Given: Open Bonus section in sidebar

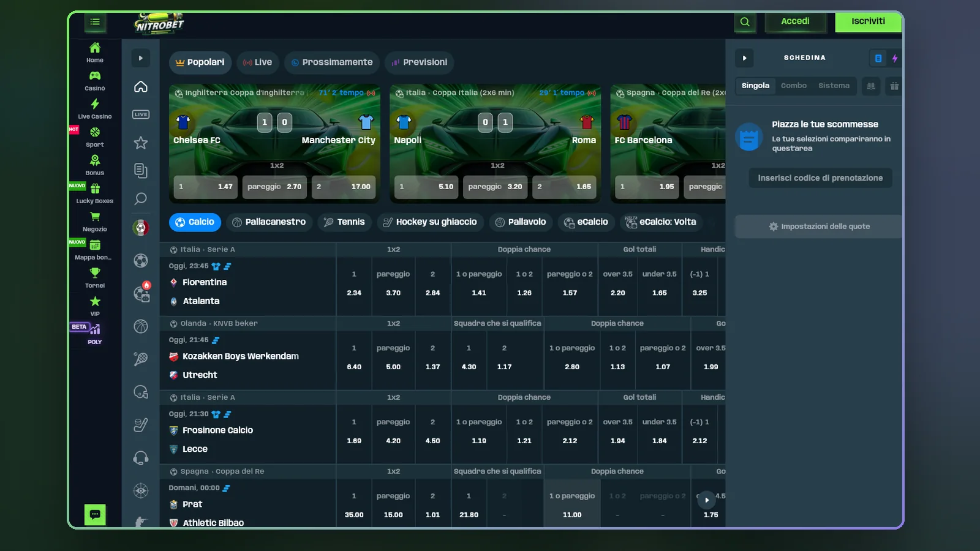Looking at the screenshot, I should (x=95, y=165).
